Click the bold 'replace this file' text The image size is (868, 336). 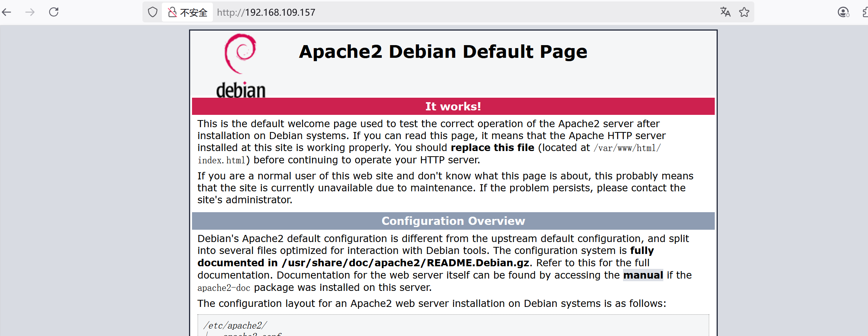pyautogui.click(x=493, y=148)
